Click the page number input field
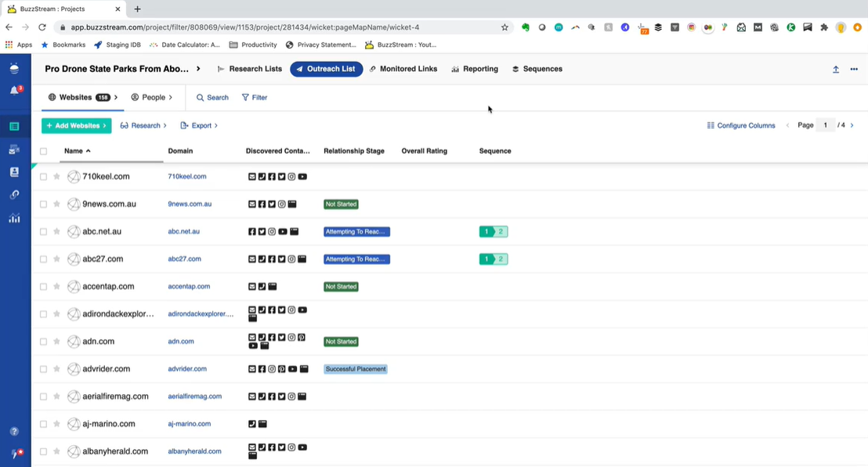 click(825, 125)
